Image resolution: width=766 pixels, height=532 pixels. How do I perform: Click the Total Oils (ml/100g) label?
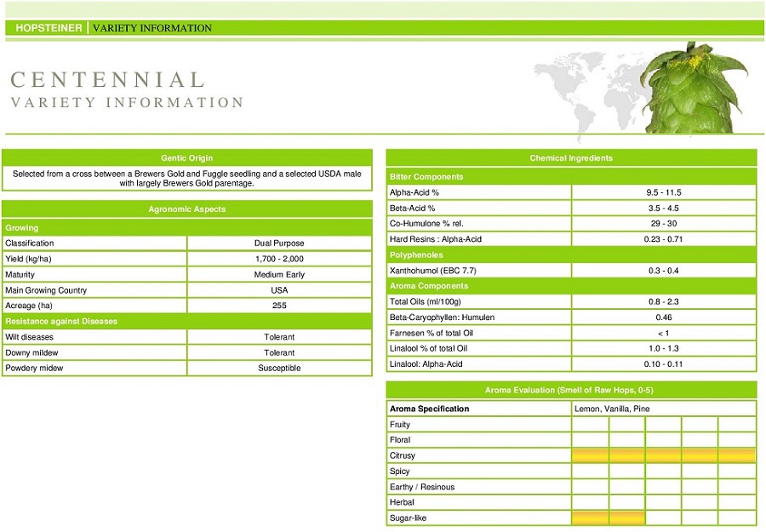pos(425,301)
